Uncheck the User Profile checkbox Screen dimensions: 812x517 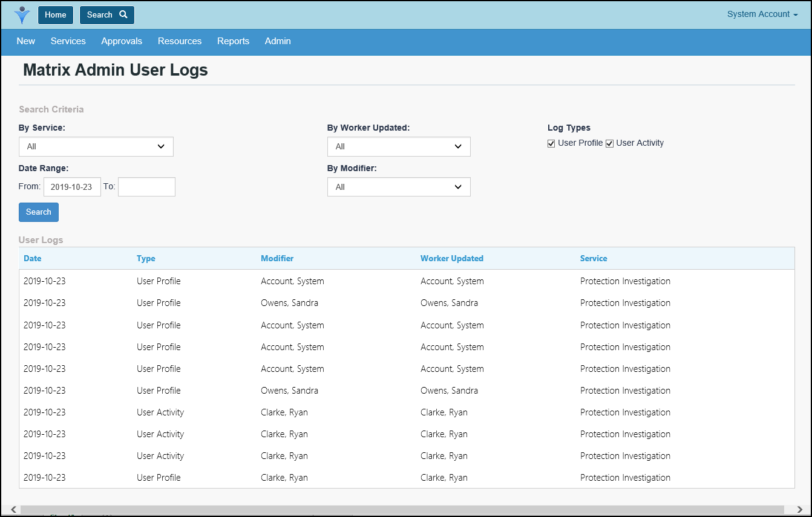551,143
